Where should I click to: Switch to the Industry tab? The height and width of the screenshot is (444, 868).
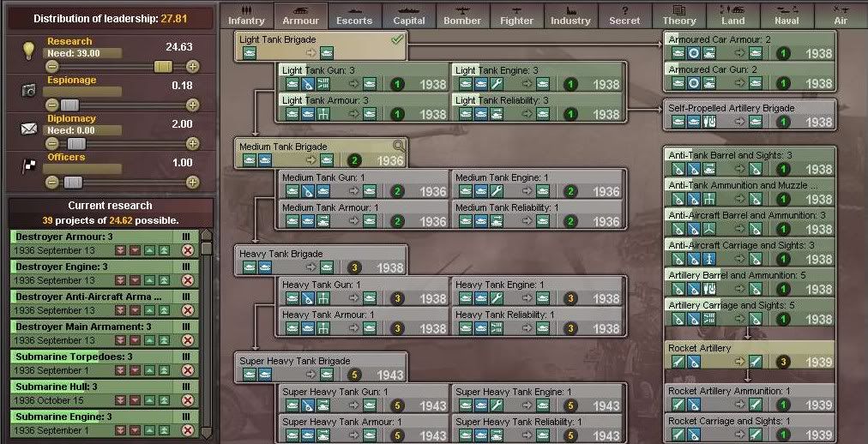tap(570, 15)
